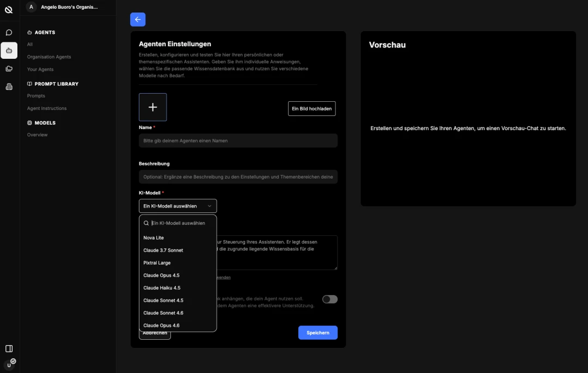Viewport: 588px width, 373px height.
Task: Click the plus image placeholder box
Action: pos(152,107)
